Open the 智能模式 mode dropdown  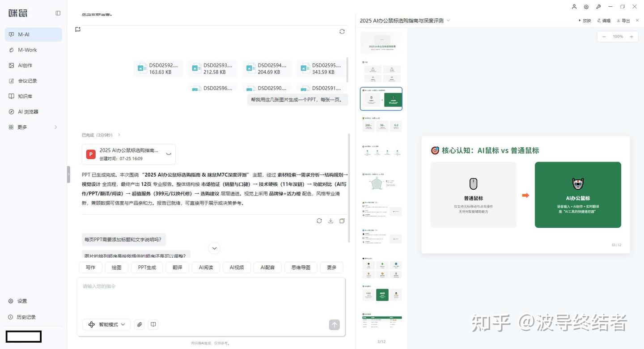pyautogui.click(x=106, y=324)
